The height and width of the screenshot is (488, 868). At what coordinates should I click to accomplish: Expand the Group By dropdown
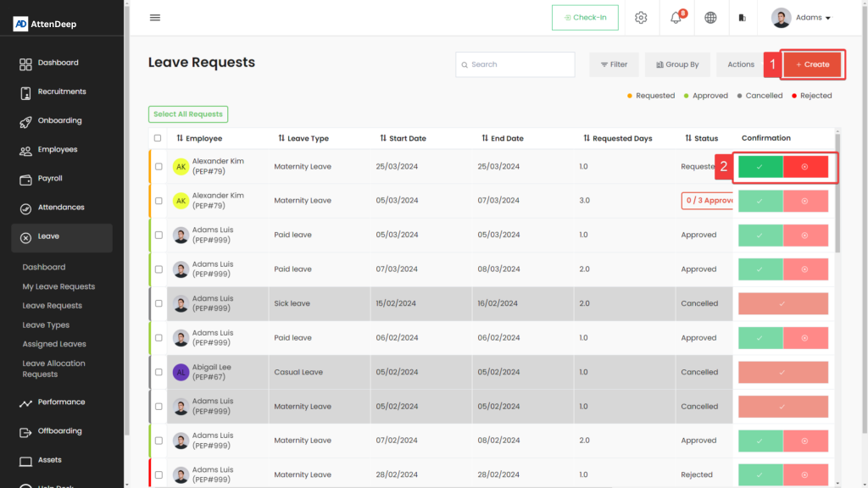pos(677,64)
